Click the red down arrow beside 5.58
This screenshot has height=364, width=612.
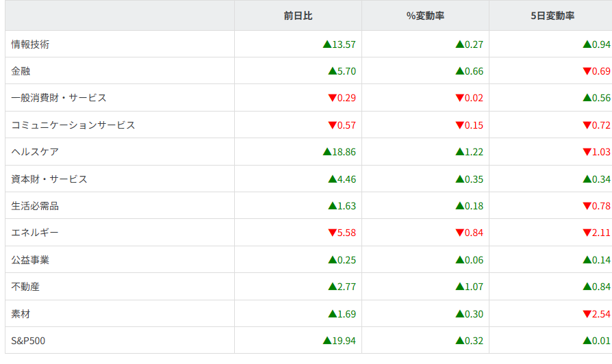[332, 233]
